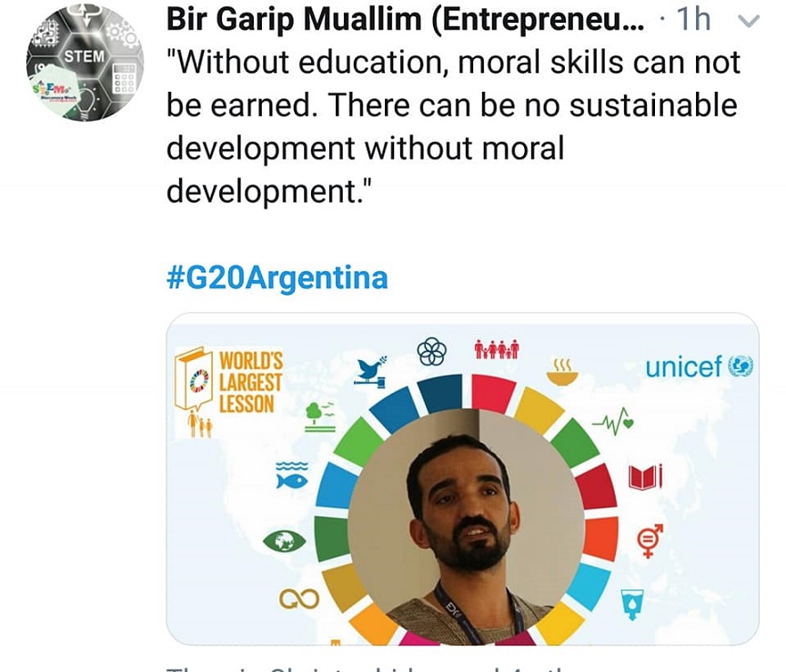Open the #G20Argentina hashtag link

pyautogui.click(x=277, y=277)
